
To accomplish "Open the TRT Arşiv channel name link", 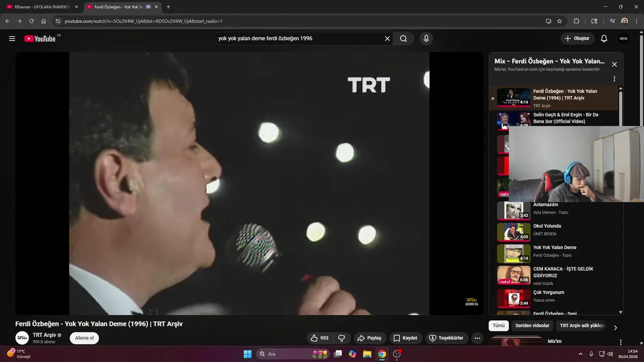I will tap(44, 335).
